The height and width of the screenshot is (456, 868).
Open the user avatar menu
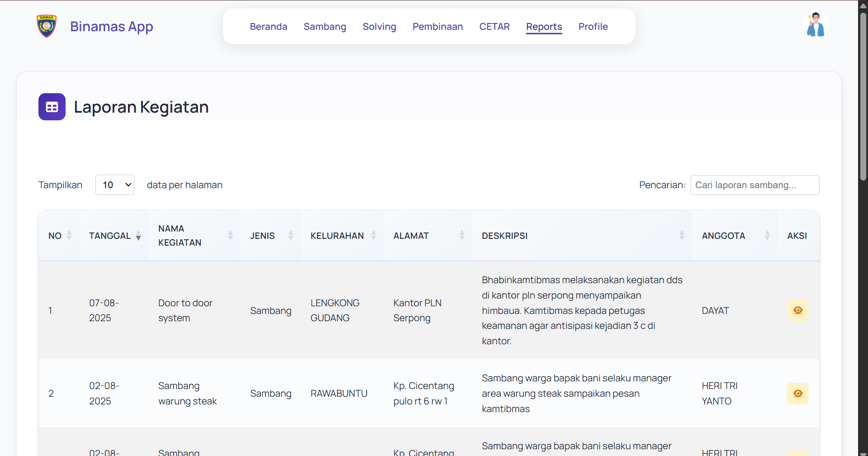pyautogui.click(x=816, y=24)
